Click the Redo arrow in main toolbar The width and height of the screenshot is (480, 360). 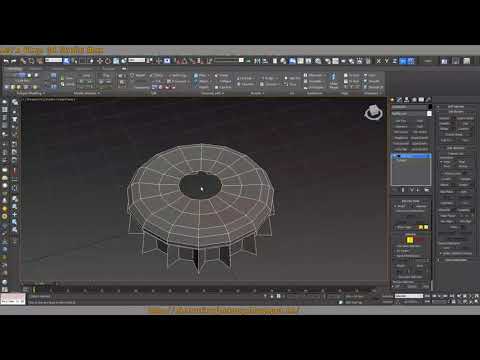14,61
